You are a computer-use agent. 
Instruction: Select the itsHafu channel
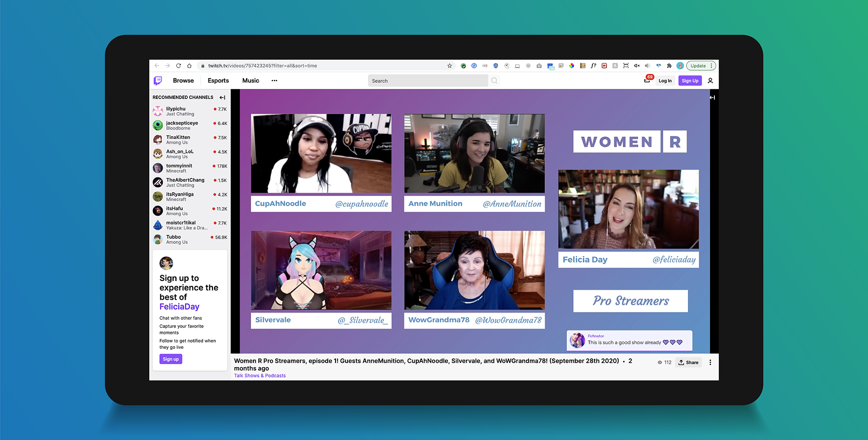click(190, 211)
